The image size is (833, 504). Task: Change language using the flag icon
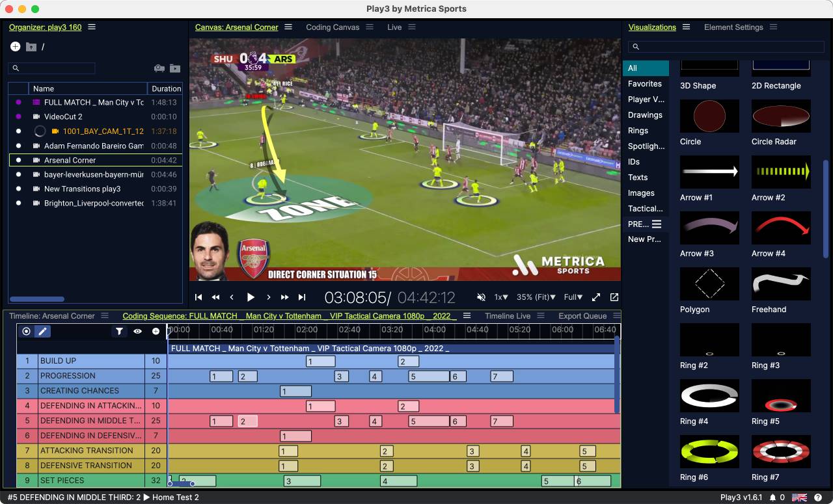[799, 497]
